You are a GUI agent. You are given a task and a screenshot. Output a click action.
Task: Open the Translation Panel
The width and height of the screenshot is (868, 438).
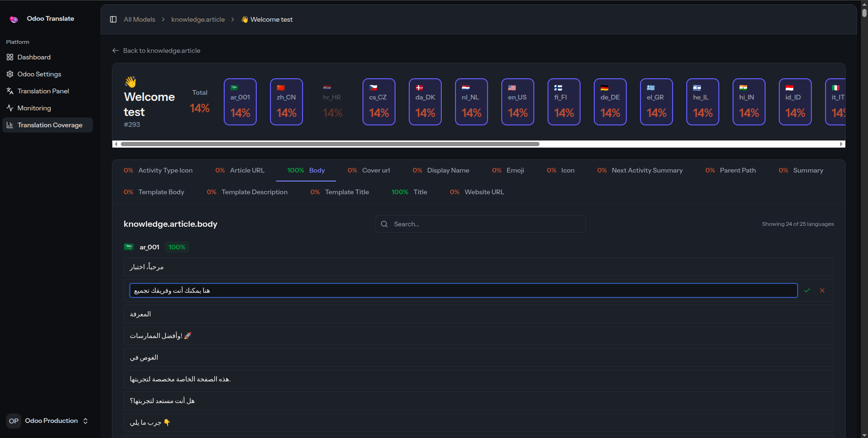point(48,91)
